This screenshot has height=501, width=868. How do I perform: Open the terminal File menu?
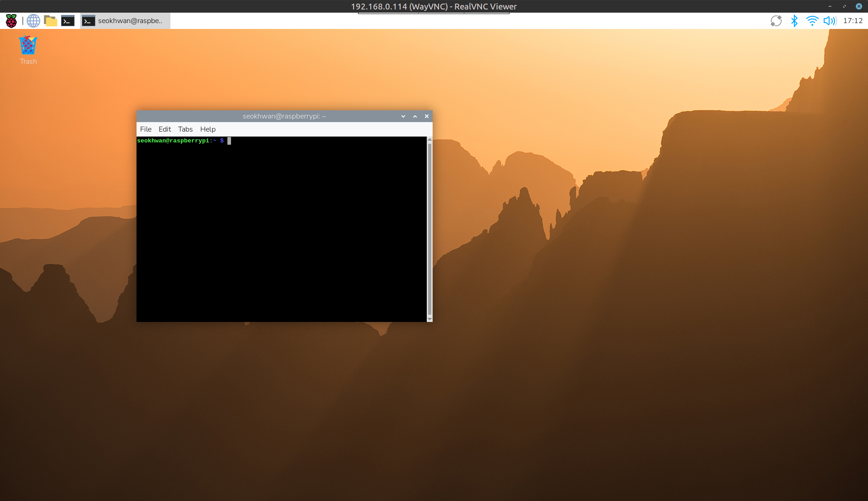coord(146,129)
